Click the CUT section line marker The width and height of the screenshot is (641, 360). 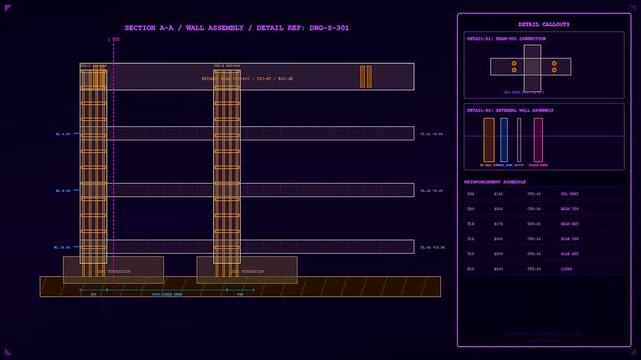[x=114, y=40]
